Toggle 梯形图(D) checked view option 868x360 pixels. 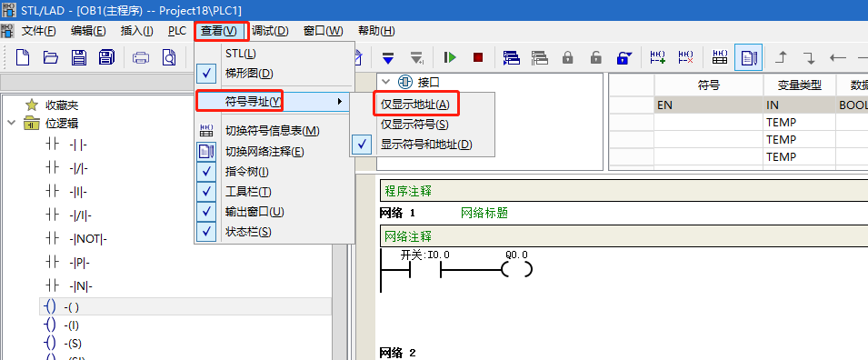(x=274, y=73)
